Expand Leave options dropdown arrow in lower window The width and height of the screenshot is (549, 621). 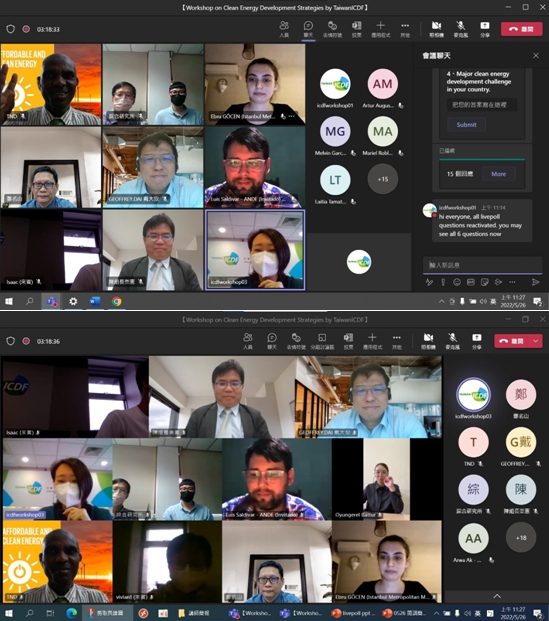coord(536,341)
